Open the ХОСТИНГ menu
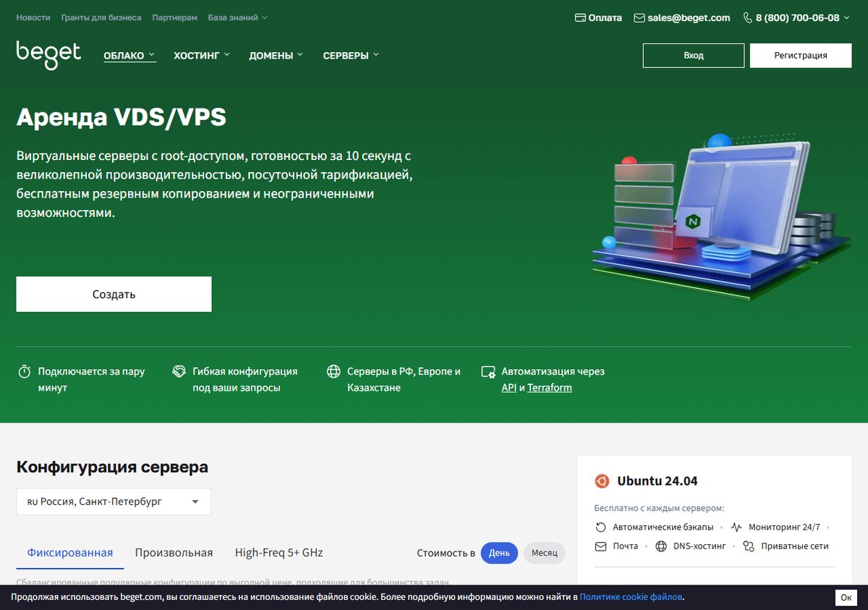The height and width of the screenshot is (610, 868). [x=202, y=55]
